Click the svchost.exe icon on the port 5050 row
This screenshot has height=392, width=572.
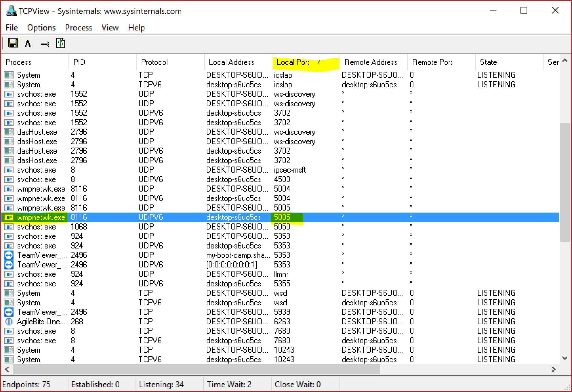[9, 227]
